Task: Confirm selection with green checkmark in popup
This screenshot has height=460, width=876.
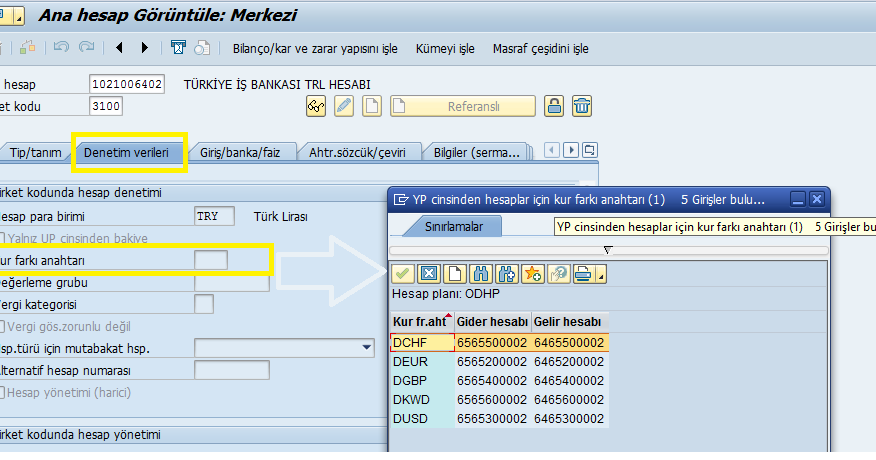Action: [402, 274]
